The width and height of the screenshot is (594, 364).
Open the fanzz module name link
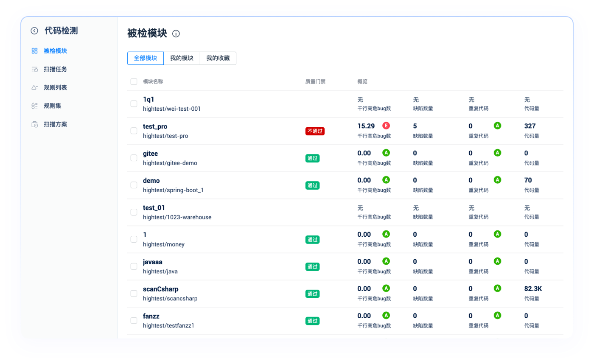point(151,316)
